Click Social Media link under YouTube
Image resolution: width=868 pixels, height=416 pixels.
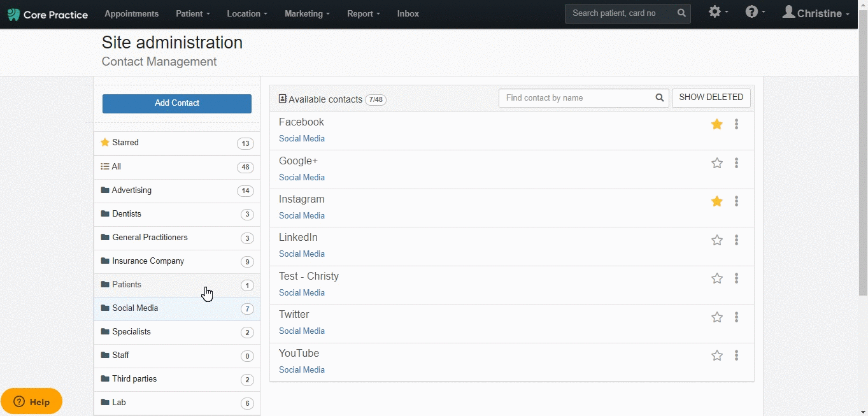coord(302,370)
